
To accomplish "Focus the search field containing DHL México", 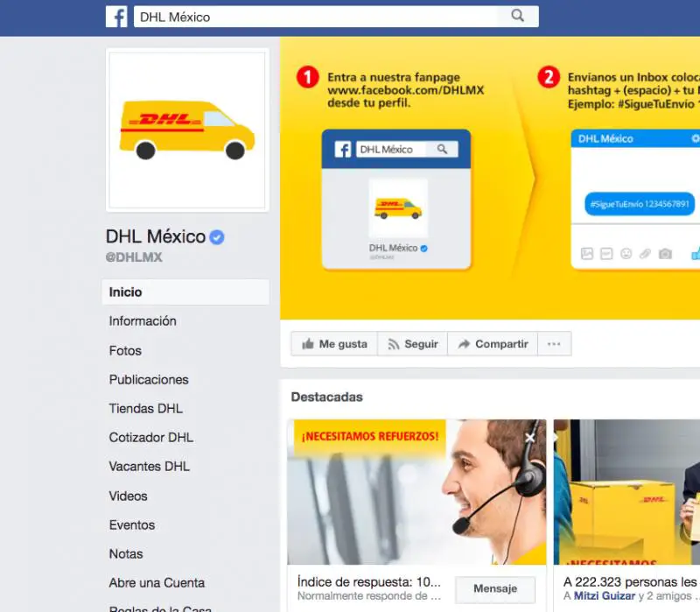I will (x=336, y=17).
